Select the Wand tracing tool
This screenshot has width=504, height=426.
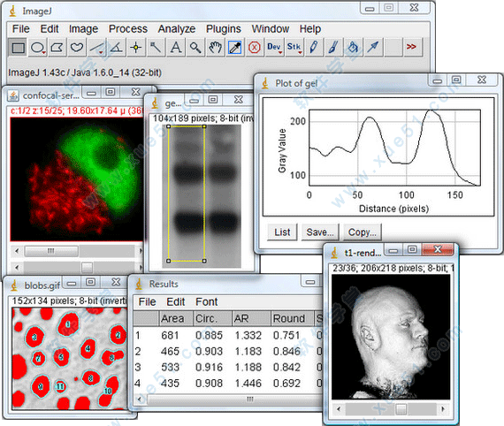[x=156, y=48]
